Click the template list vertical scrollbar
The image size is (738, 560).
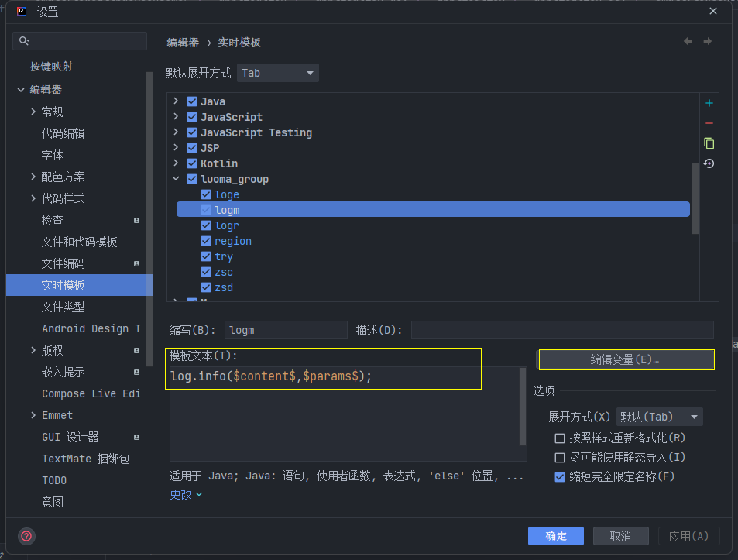695,198
